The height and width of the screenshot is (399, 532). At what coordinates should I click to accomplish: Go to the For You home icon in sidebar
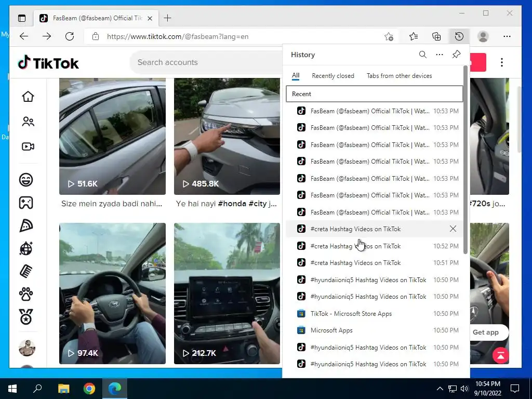point(28,96)
